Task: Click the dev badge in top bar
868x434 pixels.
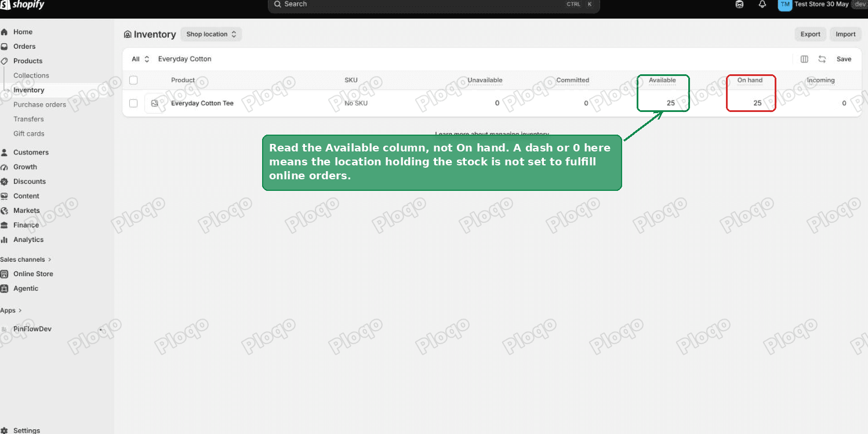Action: coord(859,4)
